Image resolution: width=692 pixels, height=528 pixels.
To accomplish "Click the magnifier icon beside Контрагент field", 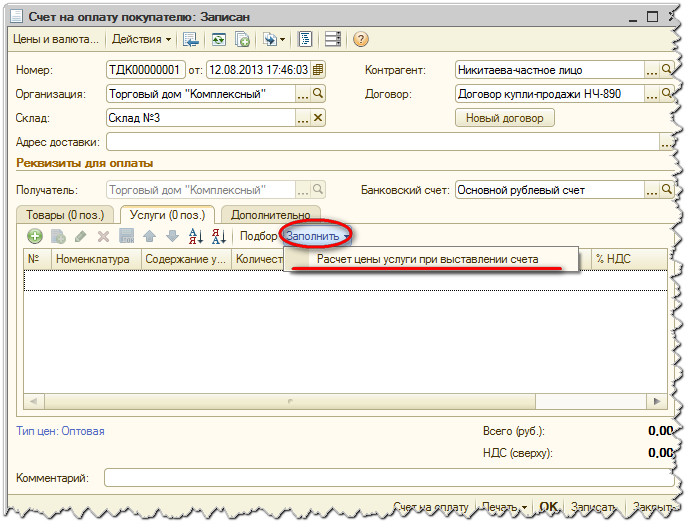I will [667, 70].
